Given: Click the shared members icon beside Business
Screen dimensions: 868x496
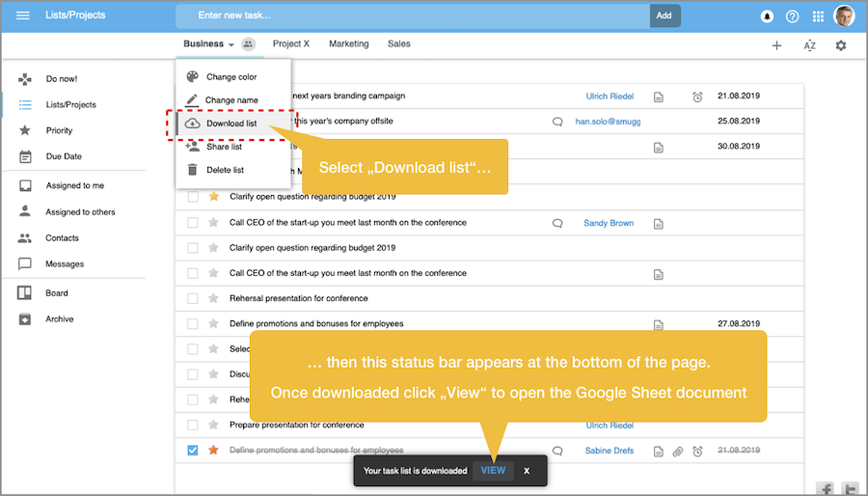Looking at the screenshot, I should [249, 43].
